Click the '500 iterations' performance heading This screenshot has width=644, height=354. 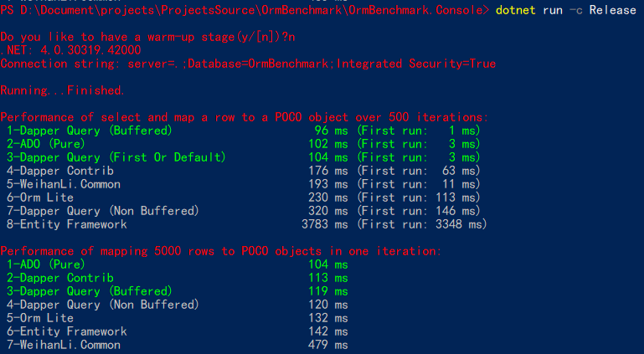pos(245,117)
